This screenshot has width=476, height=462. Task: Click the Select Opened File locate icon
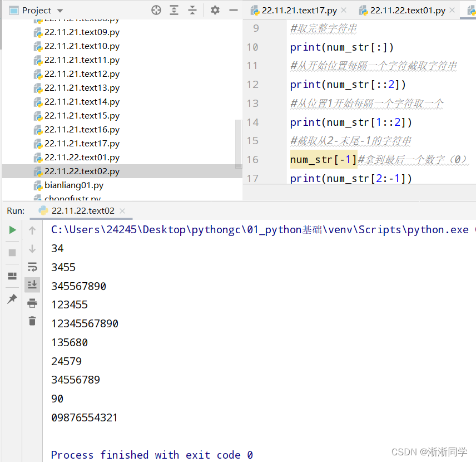pos(156,11)
